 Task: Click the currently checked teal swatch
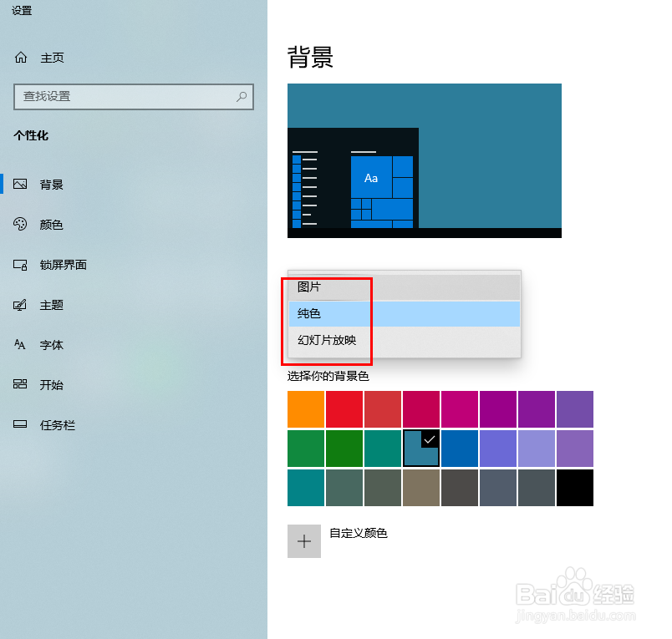[421, 449]
